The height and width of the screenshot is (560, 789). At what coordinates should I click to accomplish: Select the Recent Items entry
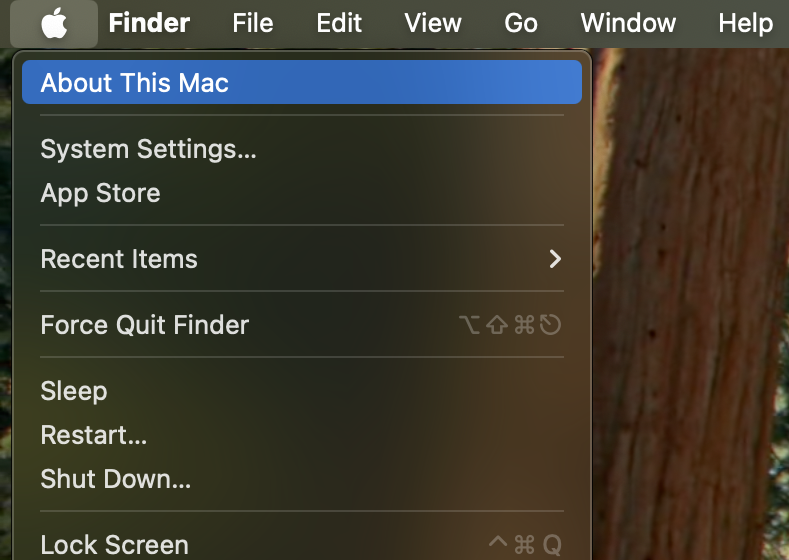point(302,259)
